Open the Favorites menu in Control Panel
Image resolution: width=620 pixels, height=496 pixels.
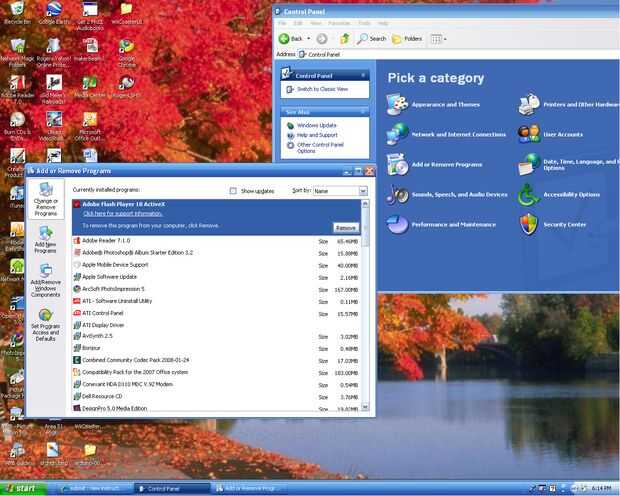[339, 23]
